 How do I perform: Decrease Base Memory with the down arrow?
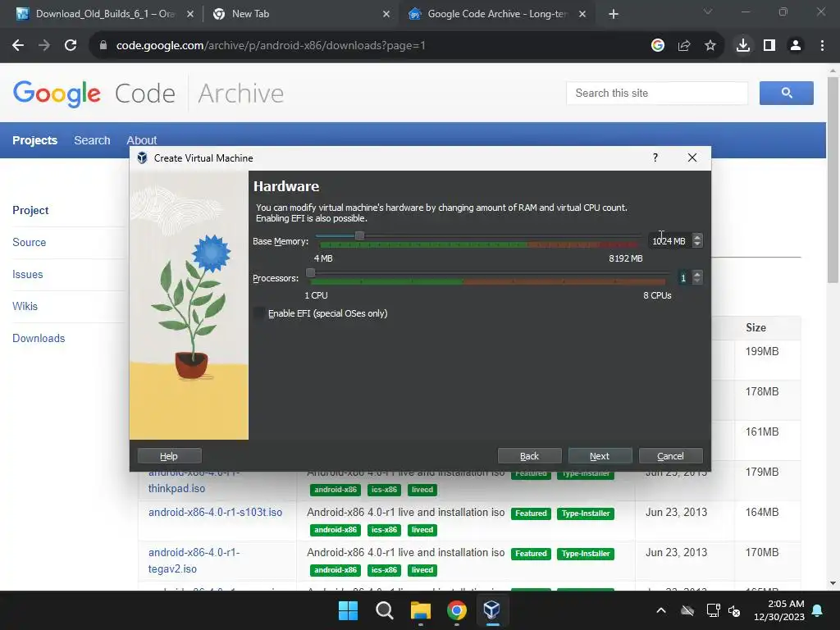(x=697, y=244)
